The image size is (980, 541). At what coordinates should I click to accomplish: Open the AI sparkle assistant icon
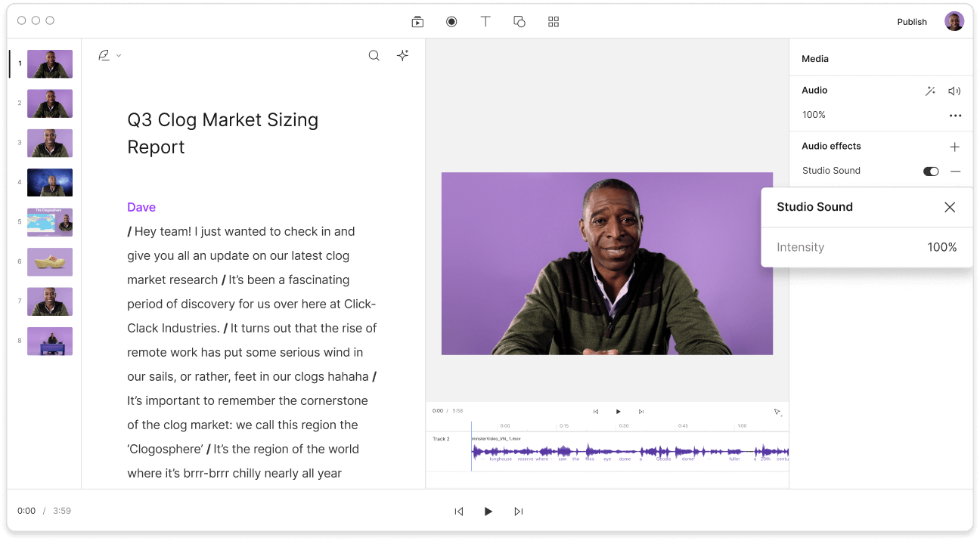[402, 55]
